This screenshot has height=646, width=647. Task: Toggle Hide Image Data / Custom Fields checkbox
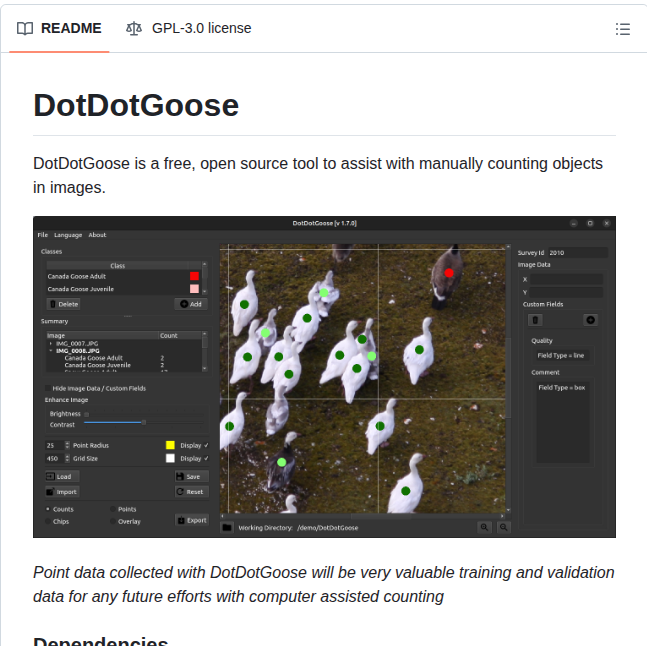(x=48, y=388)
